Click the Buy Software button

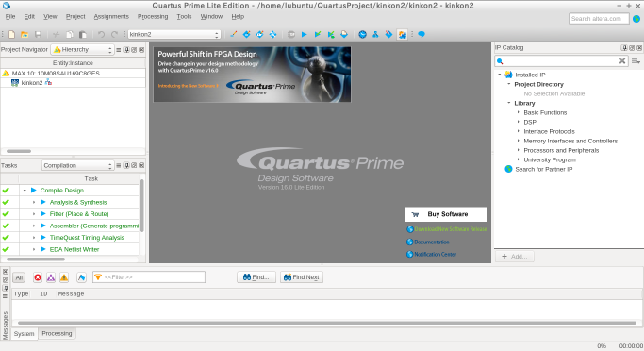(446, 214)
